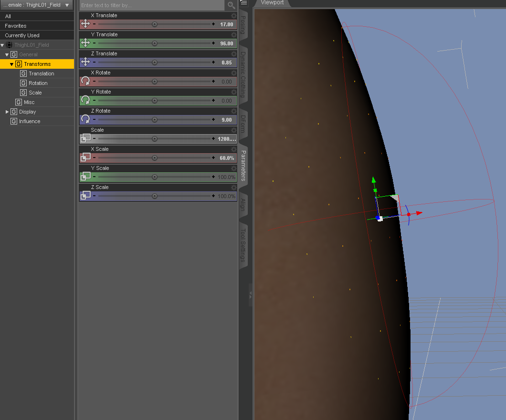Open the Tool Settings tab
The image size is (506, 420).
click(x=243, y=245)
